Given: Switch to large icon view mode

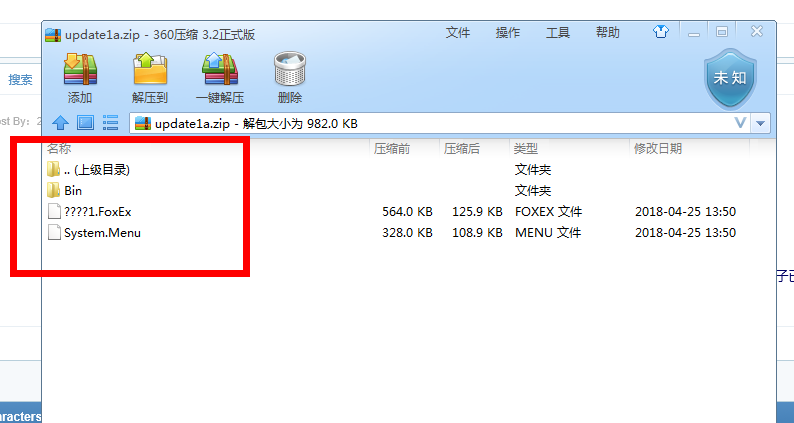Looking at the screenshot, I should [85, 123].
